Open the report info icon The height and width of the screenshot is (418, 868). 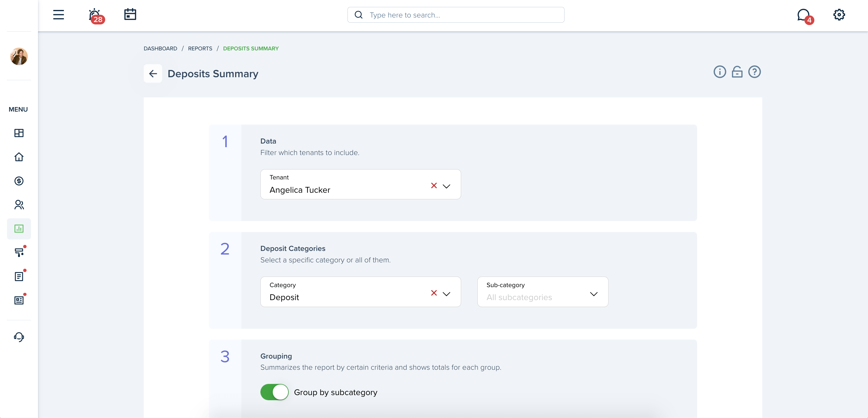pos(719,72)
